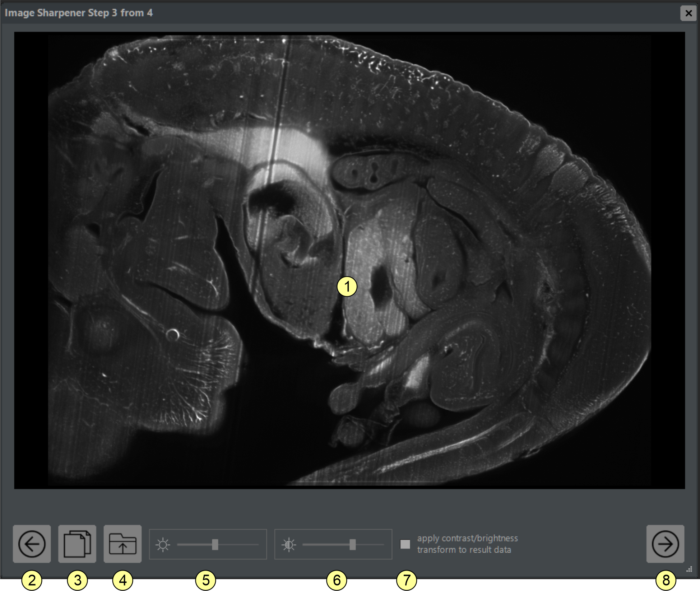Click the resize grip in dialog corner
The width and height of the screenshot is (700, 591).
(x=689, y=569)
